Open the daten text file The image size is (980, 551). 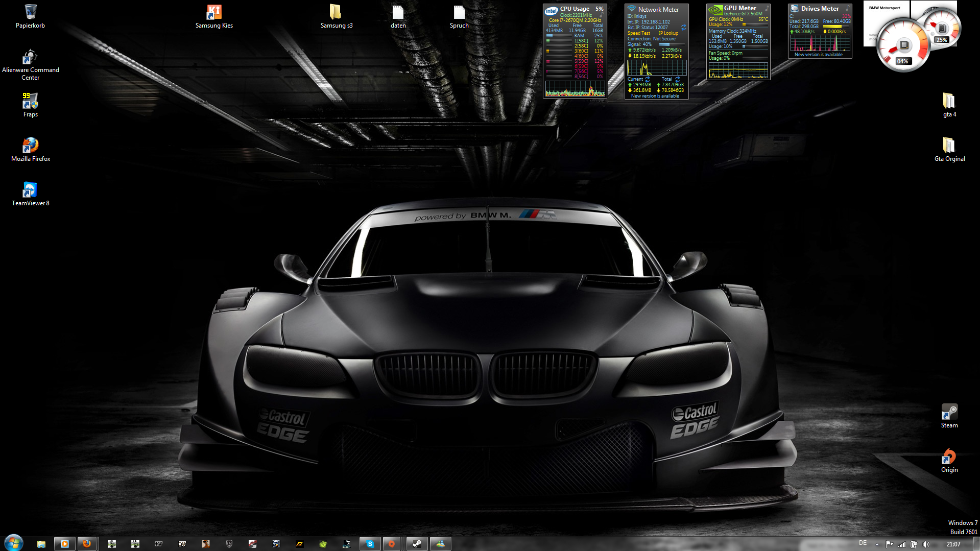point(398,16)
